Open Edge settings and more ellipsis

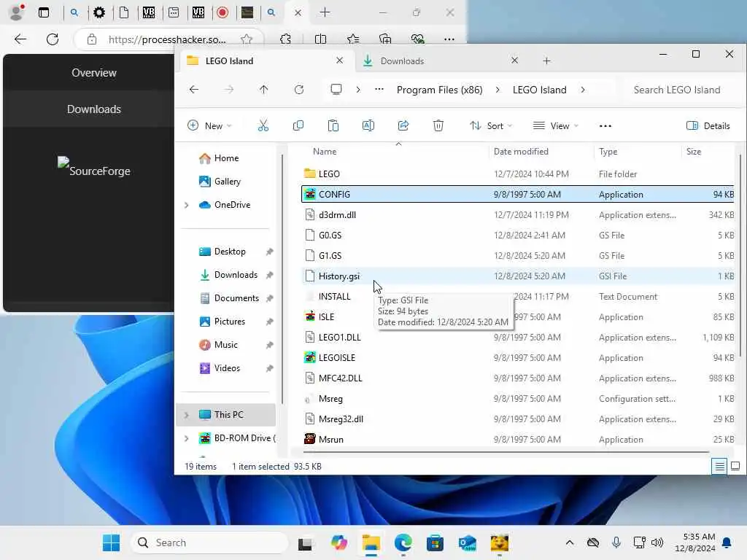pyautogui.click(x=449, y=39)
